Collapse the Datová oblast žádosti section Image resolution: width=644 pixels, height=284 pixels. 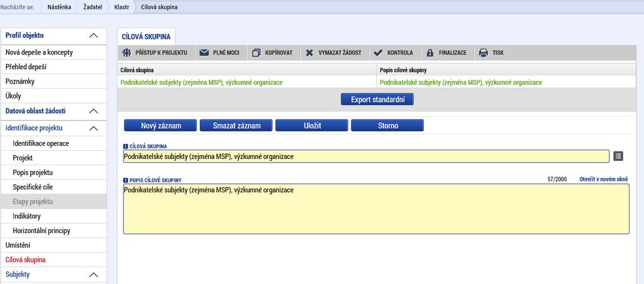[x=94, y=111]
